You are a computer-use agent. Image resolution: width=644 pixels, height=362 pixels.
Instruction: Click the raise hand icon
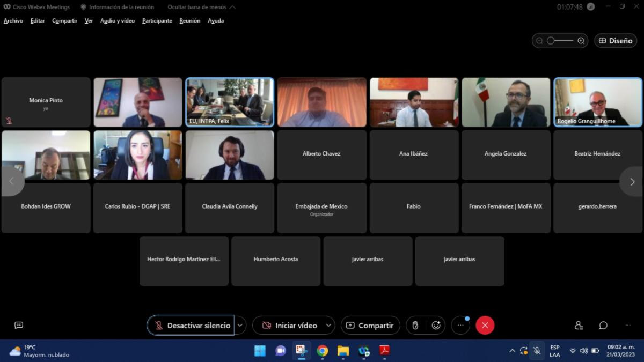415,325
